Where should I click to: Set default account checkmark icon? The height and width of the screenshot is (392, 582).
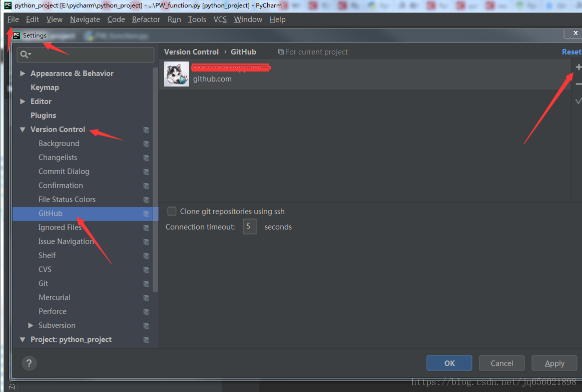coord(578,101)
